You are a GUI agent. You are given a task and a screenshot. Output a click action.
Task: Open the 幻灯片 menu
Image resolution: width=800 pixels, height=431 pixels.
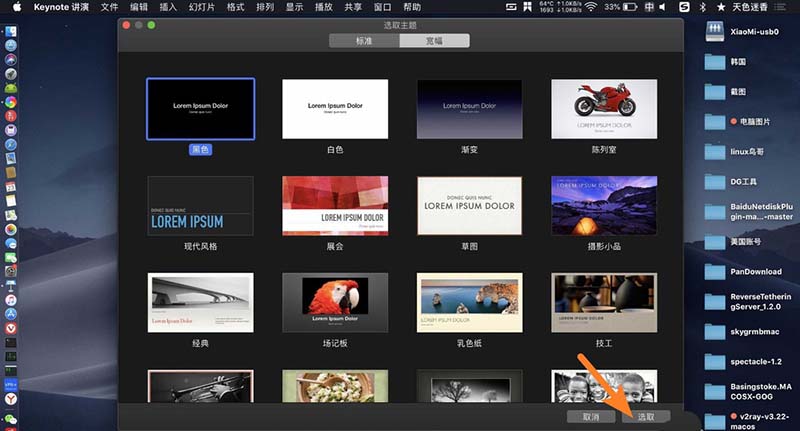click(202, 7)
